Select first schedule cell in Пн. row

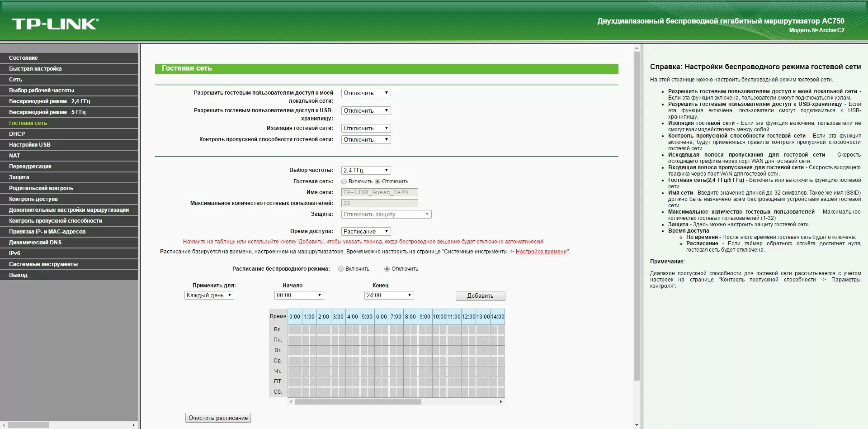click(x=292, y=340)
